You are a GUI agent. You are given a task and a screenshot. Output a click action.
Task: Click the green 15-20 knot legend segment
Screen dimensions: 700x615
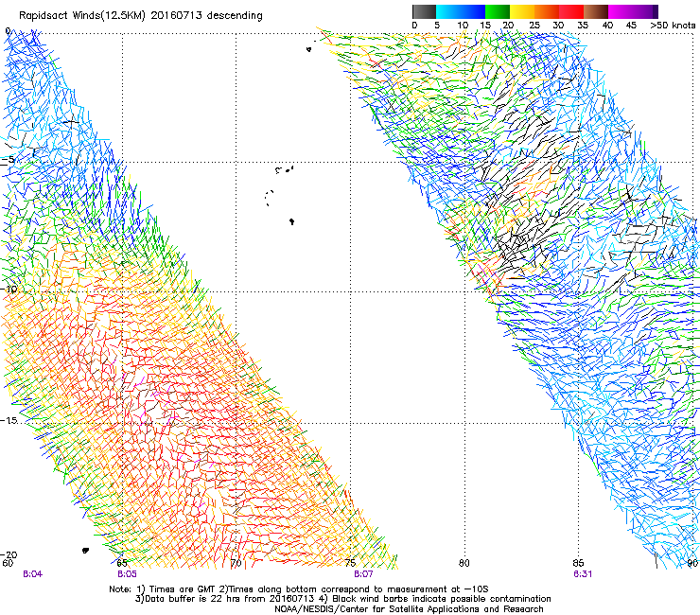[x=498, y=11]
